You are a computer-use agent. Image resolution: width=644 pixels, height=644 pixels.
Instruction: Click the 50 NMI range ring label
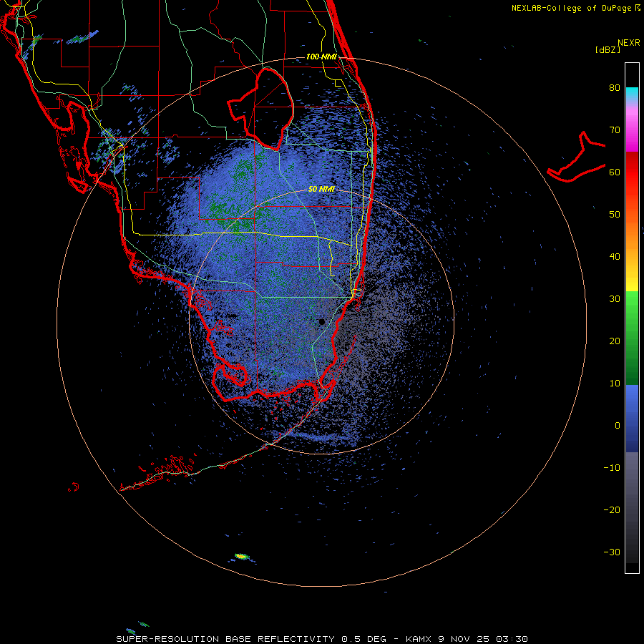pyautogui.click(x=321, y=189)
